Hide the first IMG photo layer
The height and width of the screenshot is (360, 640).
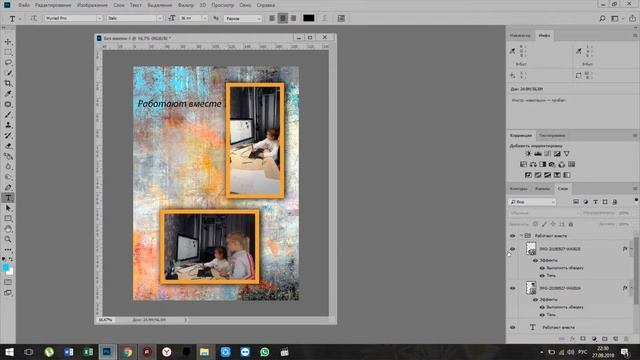coord(513,249)
